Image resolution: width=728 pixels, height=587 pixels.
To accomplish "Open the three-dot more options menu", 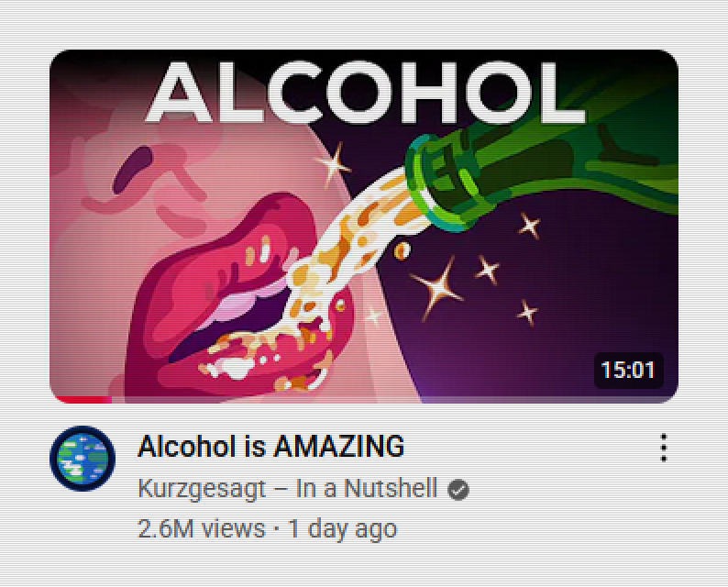I will [x=664, y=449].
